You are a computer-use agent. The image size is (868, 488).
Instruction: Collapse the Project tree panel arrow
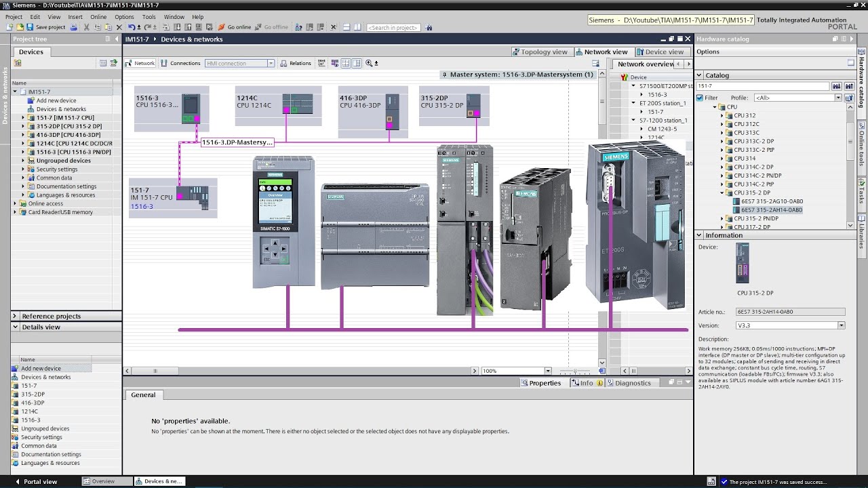(117, 39)
